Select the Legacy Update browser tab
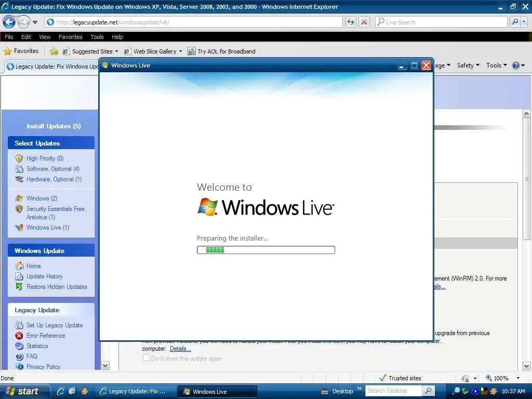The width and height of the screenshot is (532, 399). tap(51, 66)
